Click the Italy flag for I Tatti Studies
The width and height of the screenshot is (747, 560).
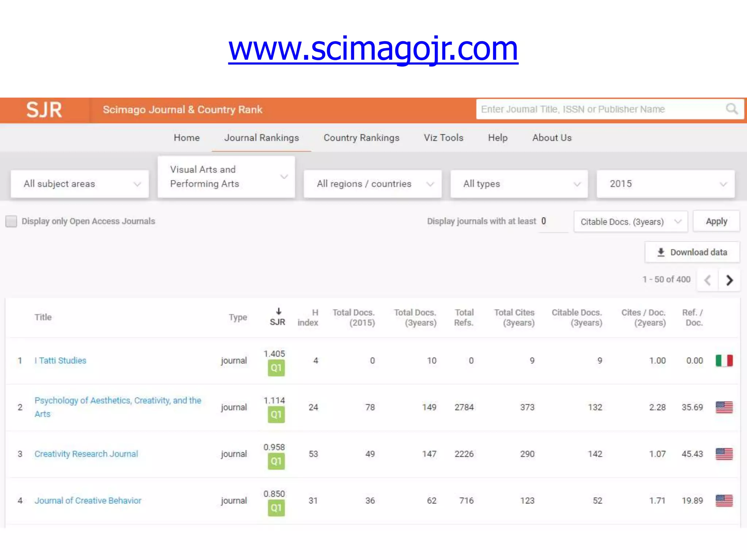(x=724, y=361)
